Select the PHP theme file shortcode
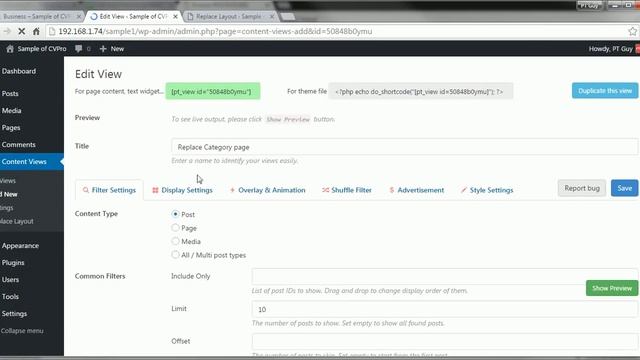 (420, 91)
